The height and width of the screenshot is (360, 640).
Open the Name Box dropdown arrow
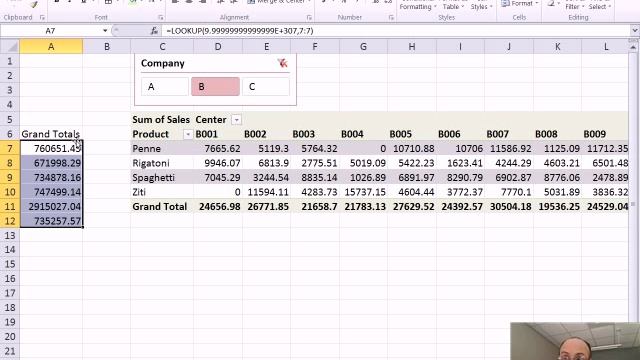(105, 31)
